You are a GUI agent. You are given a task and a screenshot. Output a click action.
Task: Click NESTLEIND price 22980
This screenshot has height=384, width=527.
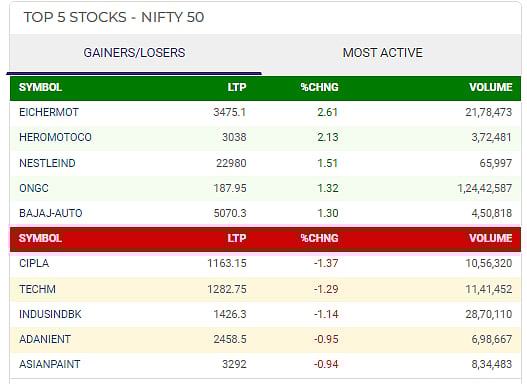pos(231,163)
